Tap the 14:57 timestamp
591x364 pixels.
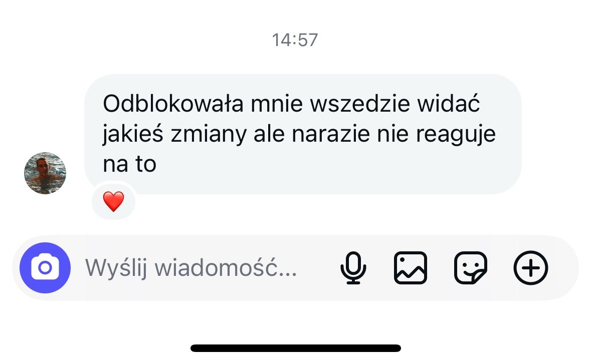point(295,40)
